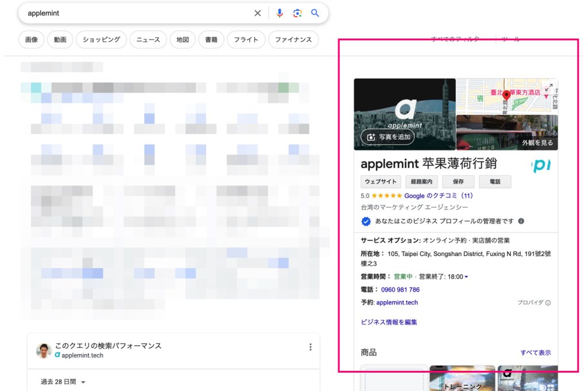Clear the applemint search query
588x391 pixels.
258,13
